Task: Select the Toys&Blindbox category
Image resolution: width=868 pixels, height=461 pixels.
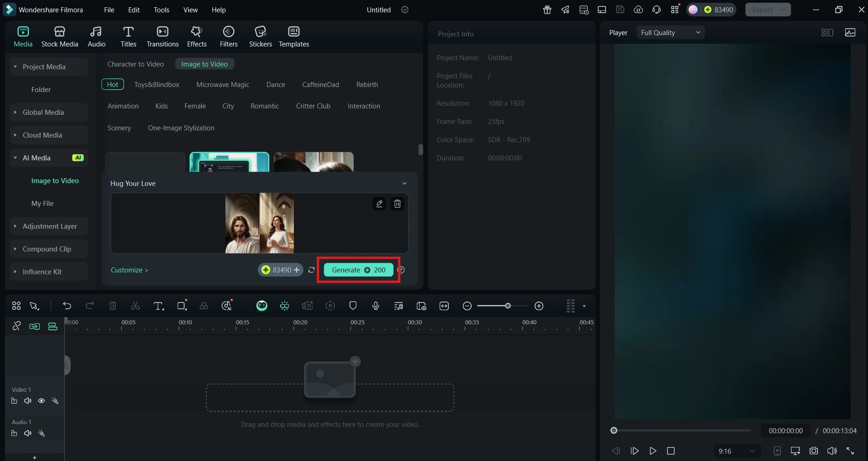Action: [x=157, y=84]
